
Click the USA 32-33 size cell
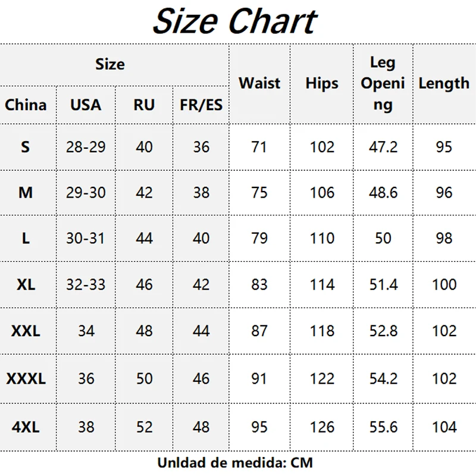[86, 284]
